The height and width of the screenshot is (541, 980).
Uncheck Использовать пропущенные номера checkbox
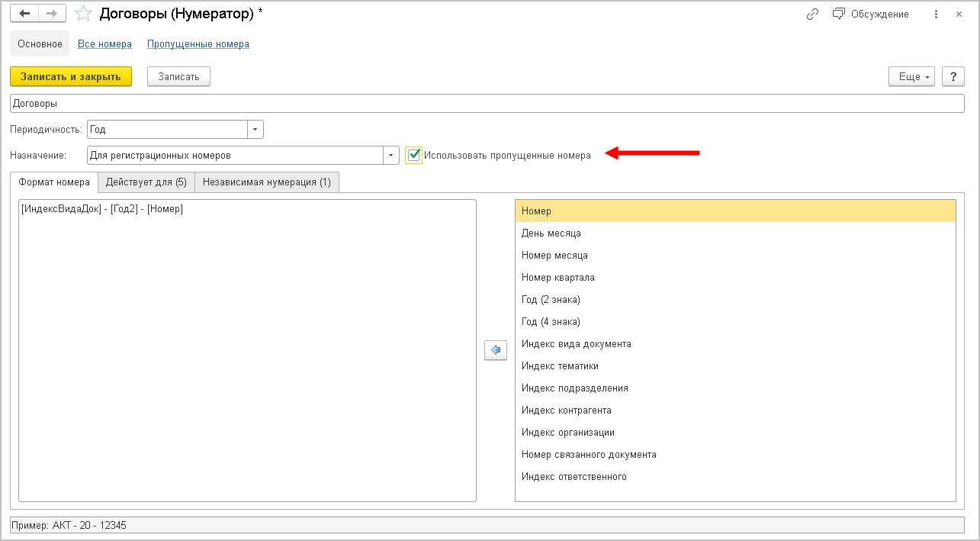414,155
